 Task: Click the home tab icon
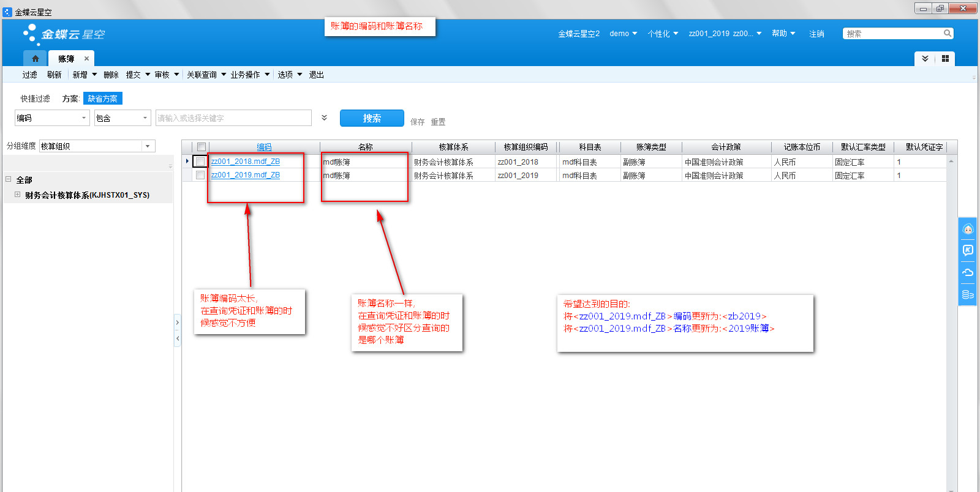pyautogui.click(x=36, y=59)
